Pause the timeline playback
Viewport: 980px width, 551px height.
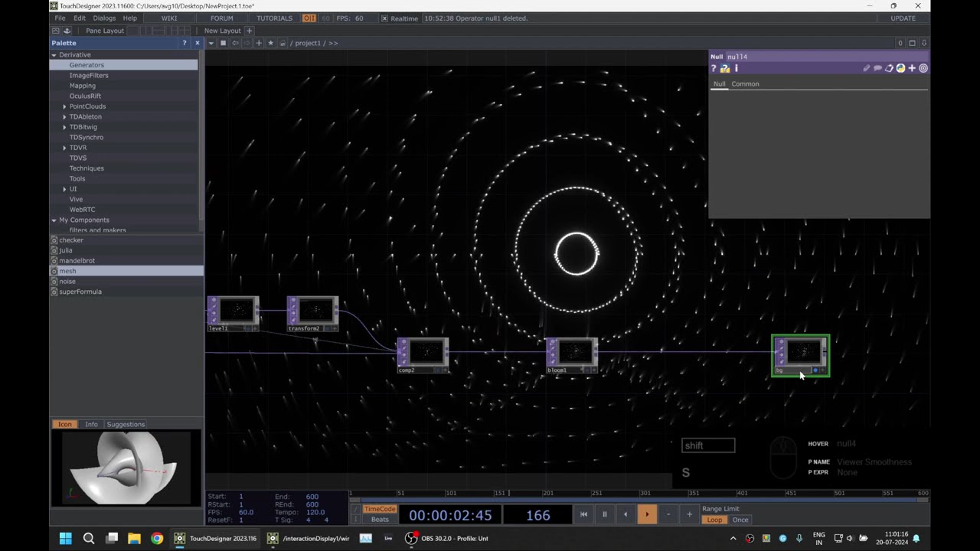point(604,514)
